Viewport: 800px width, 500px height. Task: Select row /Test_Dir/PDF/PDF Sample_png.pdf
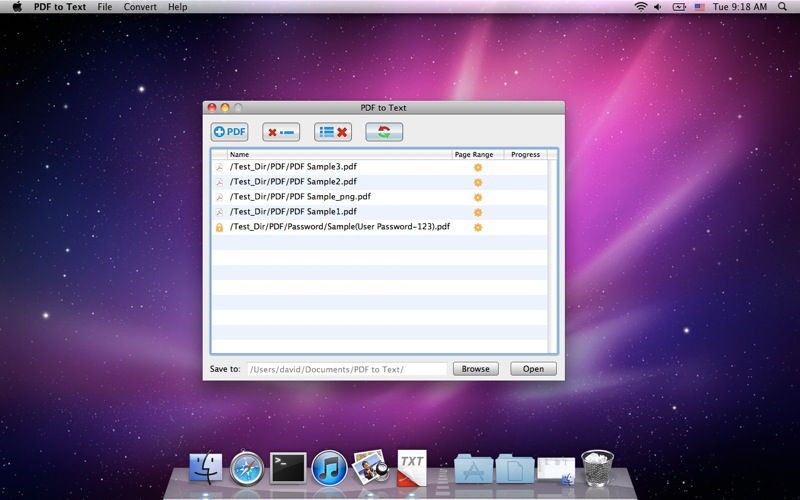pyautogui.click(x=380, y=197)
